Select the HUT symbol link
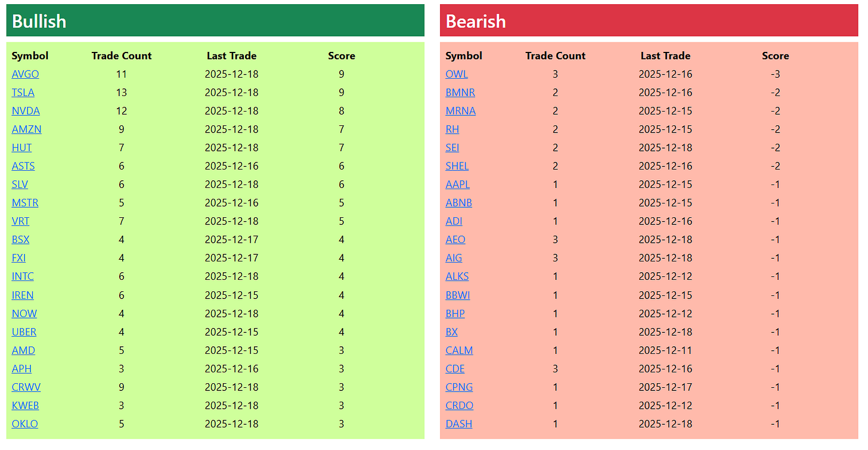The width and height of the screenshot is (868, 450). [22, 148]
